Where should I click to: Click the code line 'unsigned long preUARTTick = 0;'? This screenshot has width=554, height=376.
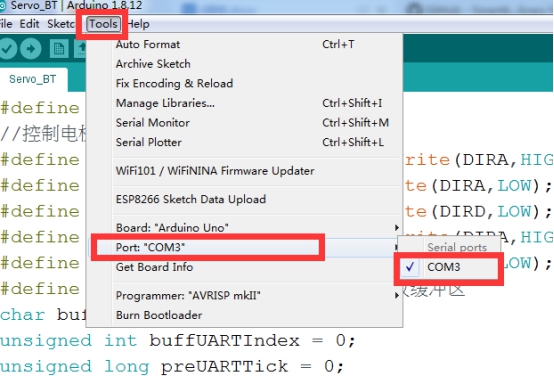pos(172,366)
